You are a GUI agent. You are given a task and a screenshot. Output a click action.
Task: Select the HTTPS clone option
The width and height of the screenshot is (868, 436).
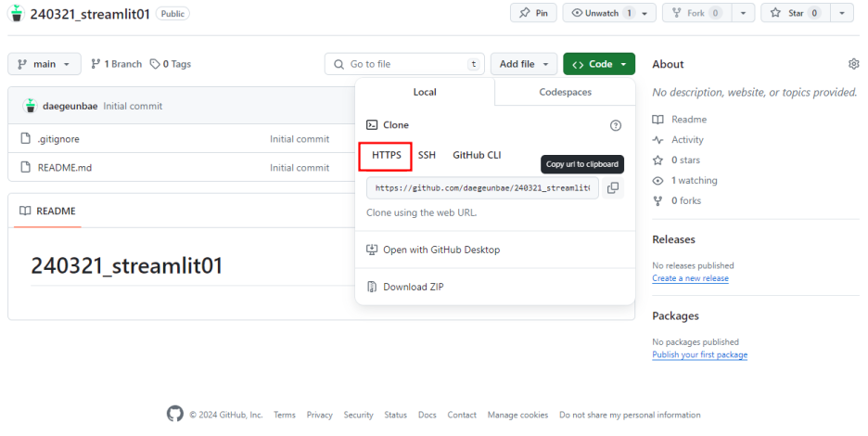coord(386,155)
